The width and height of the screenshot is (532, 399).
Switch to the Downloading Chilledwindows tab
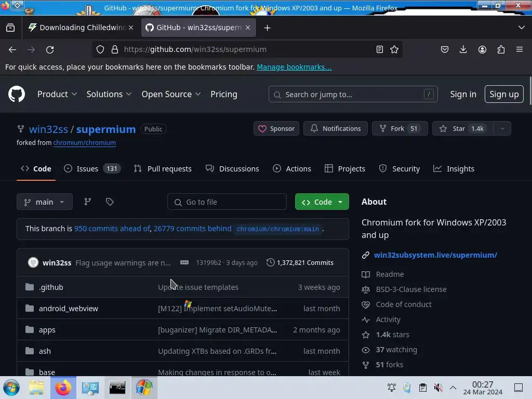81,28
